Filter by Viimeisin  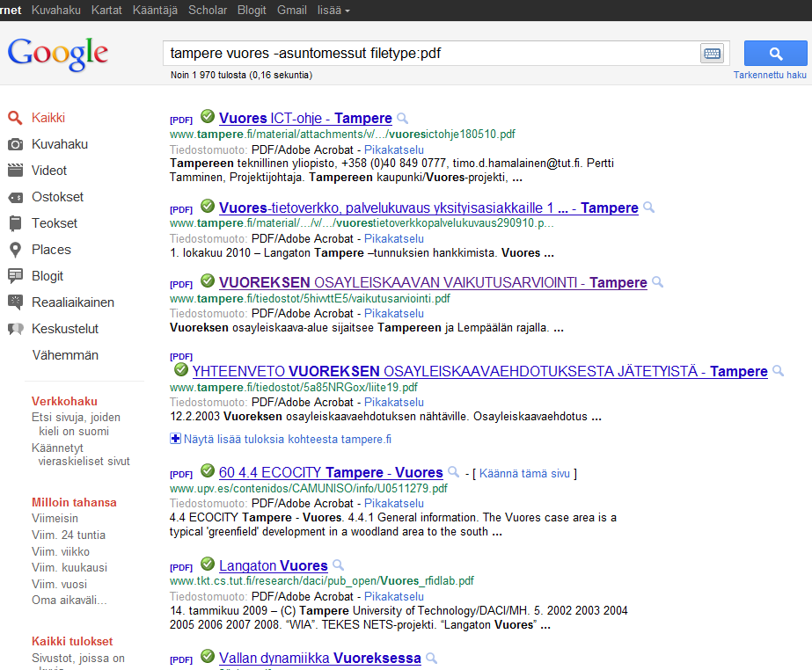pos(55,518)
